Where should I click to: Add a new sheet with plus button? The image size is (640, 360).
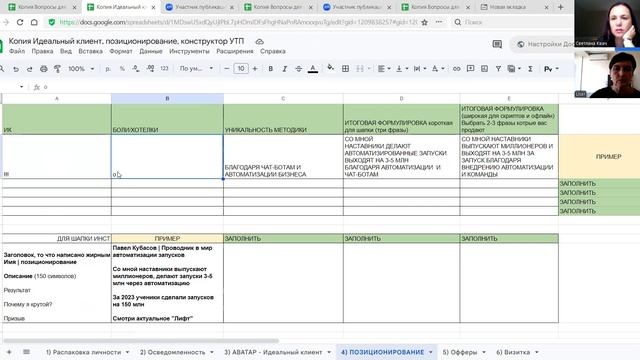pos(9,352)
